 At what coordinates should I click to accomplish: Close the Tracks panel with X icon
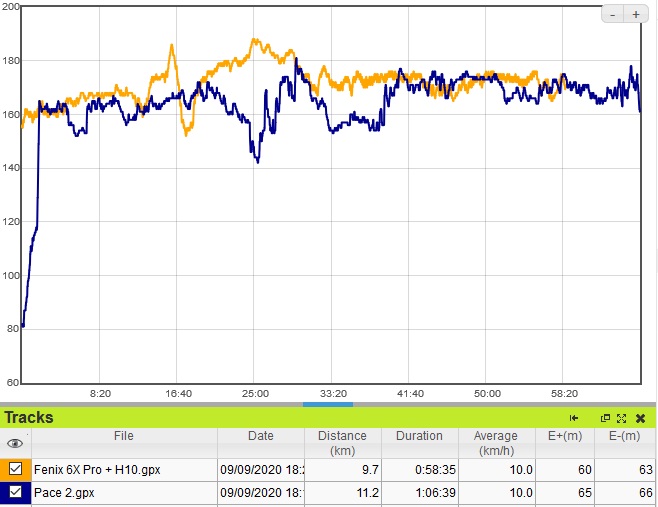(x=640, y=418)
